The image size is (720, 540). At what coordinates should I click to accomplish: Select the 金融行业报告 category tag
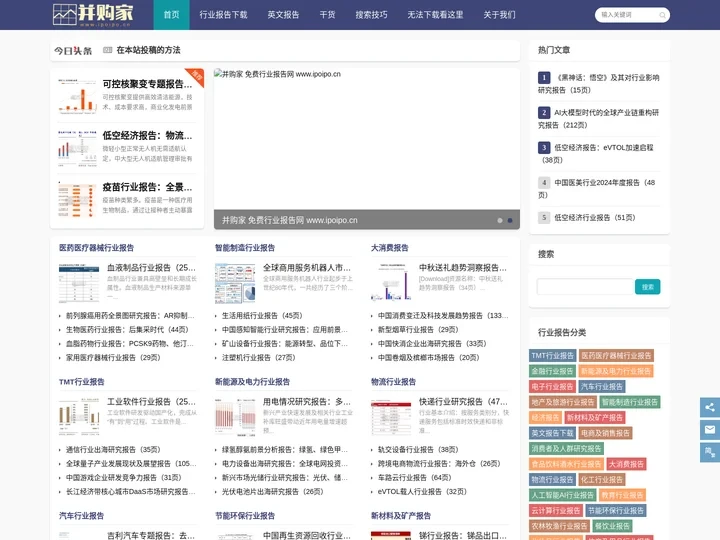[x=553, y=371]
